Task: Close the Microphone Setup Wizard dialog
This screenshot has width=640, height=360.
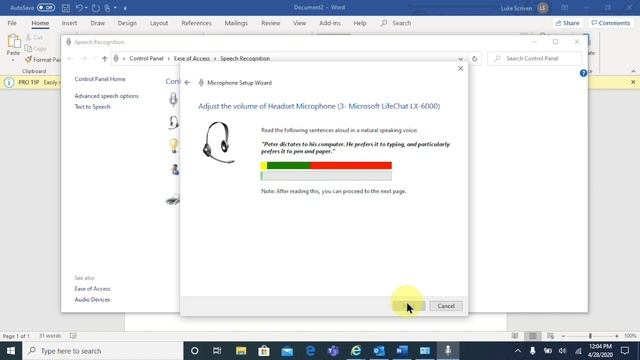Action: 460,69
